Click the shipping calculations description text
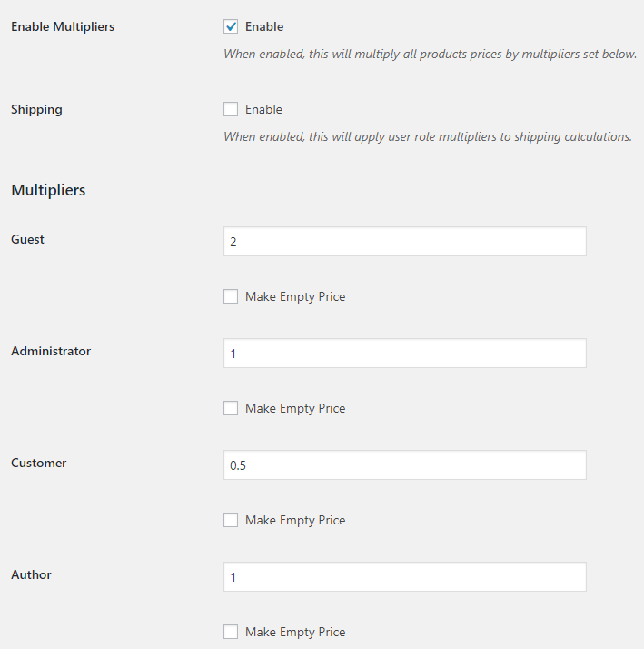This screenshot has height=649, width=644. coord(428,137)
